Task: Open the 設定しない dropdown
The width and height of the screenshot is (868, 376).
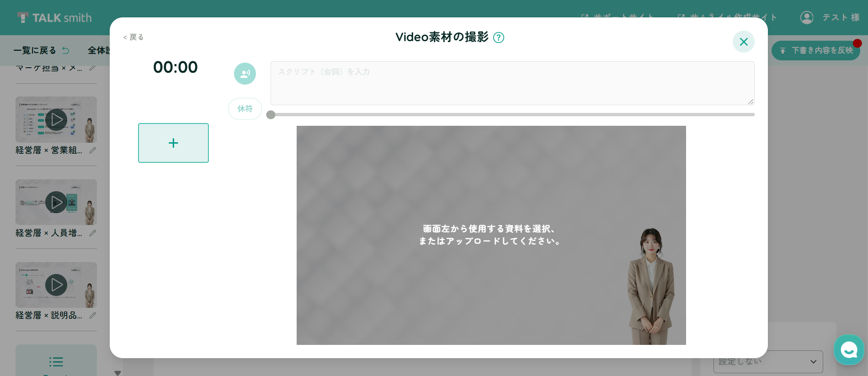Action: [768, 362]
